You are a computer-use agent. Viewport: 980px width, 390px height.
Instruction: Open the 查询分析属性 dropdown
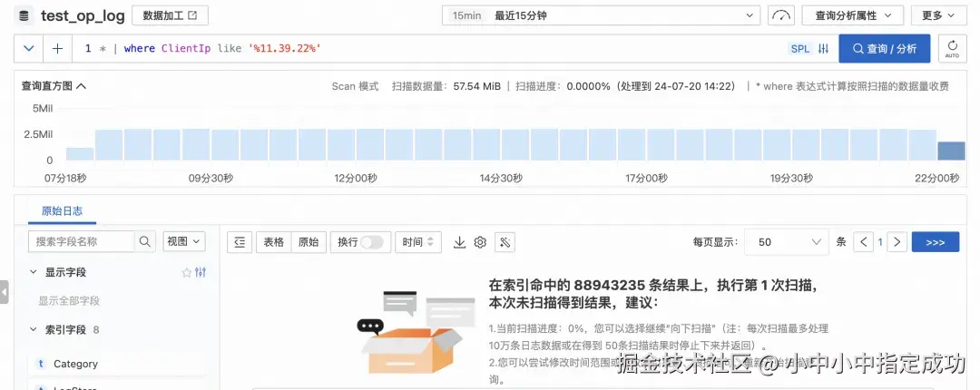[852, 15]
